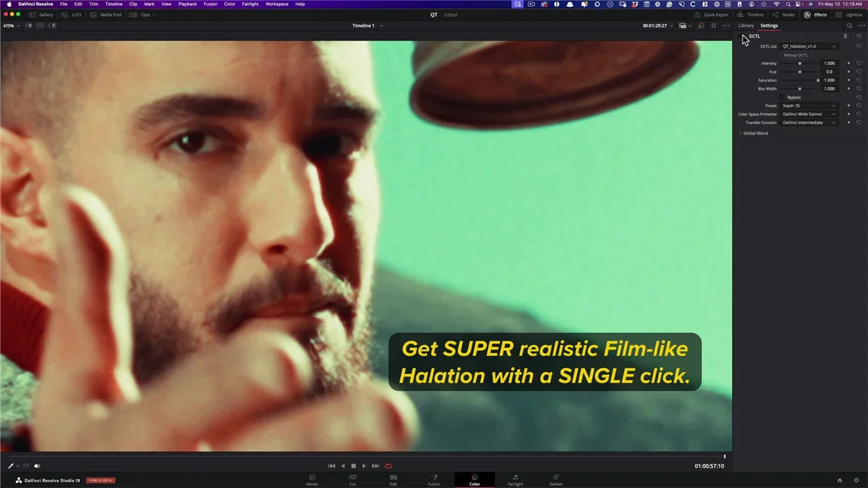The image size is (868, 488).
Task: Open the Fusion page
Action: (433, 479)
